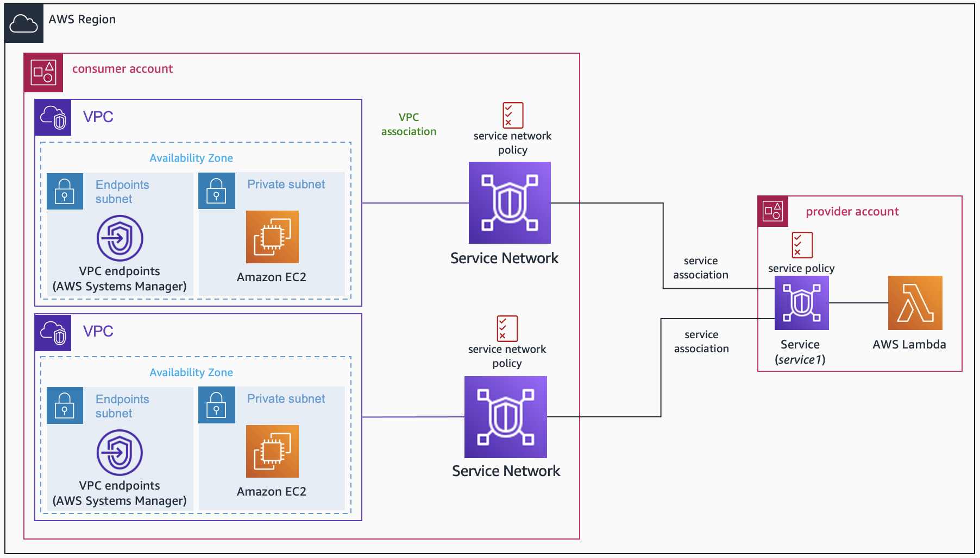This screenshot has height=558, width=980.
Task: Click the upper service network policy checklist icon
Action: (x=513, y=115)
